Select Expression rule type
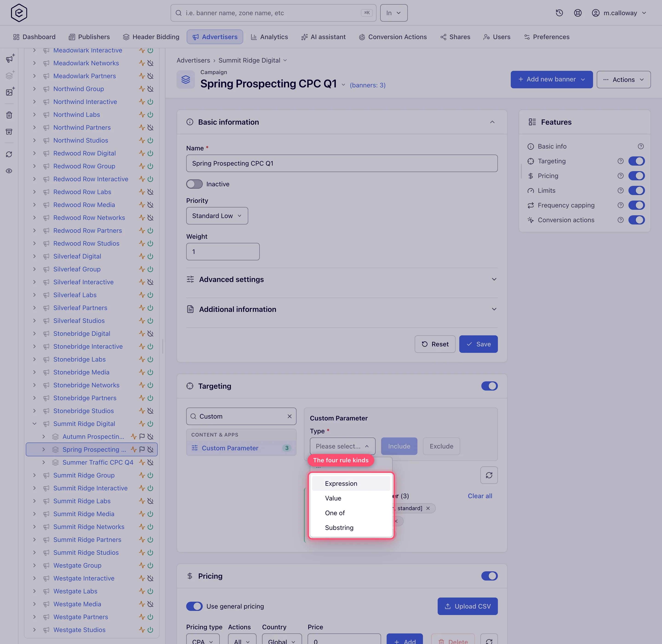662x644 pixels. pos(351,484)
